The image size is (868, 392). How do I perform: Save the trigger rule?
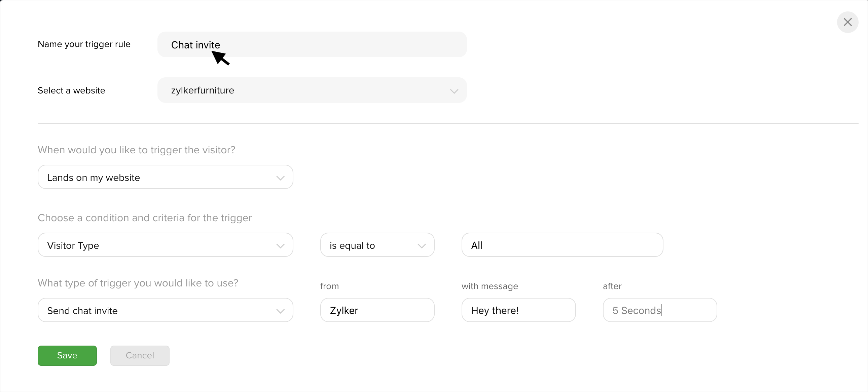67,355
